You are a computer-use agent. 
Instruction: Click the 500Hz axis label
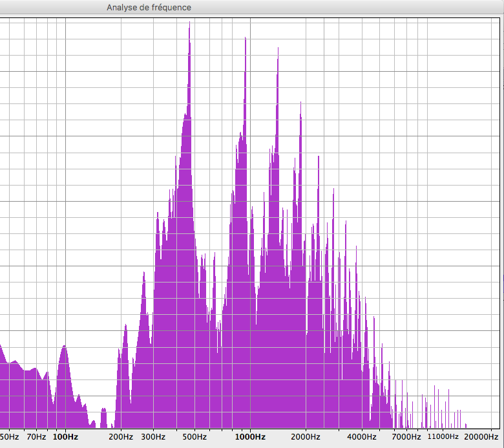(x=194, y=437)
